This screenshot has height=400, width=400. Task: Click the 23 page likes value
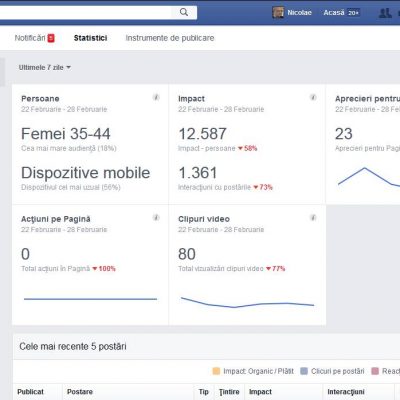click(344, 134)
